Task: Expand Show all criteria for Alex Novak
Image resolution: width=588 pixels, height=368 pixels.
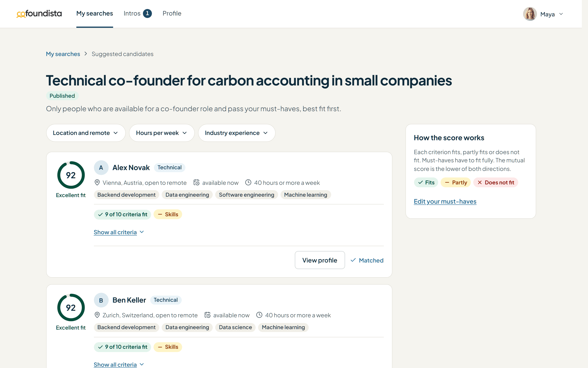Action: pyautogui.click(x=119, y=232)
